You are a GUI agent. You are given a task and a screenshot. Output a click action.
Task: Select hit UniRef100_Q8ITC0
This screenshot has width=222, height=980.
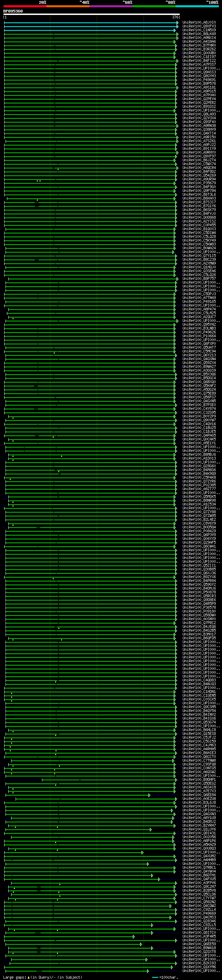(x=199, y=932)
